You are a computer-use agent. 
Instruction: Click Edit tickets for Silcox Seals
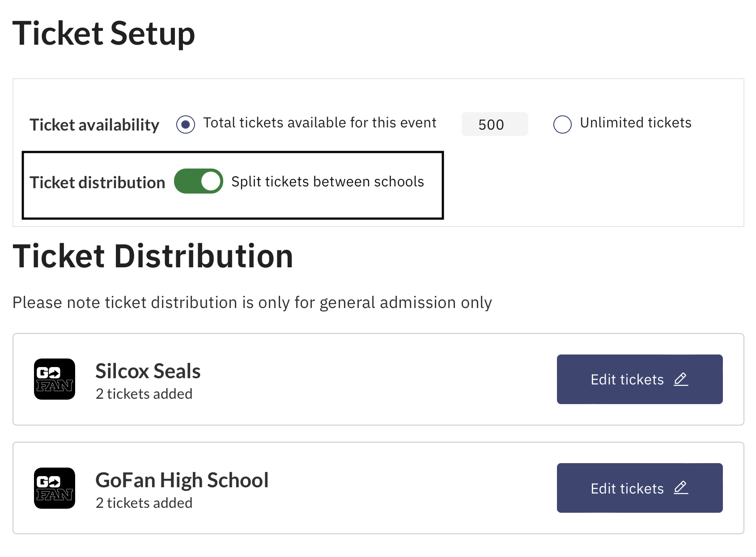[639, 379]
